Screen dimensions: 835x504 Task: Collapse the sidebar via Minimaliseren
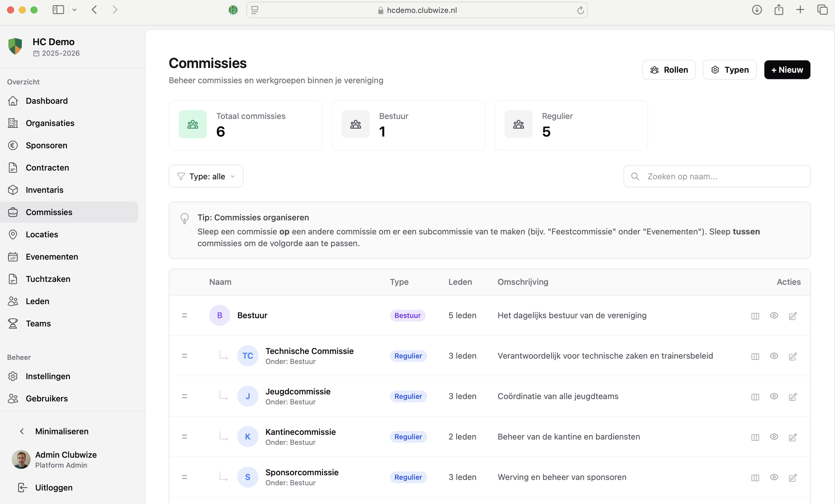pyautogui.click(x=61, y=431)
